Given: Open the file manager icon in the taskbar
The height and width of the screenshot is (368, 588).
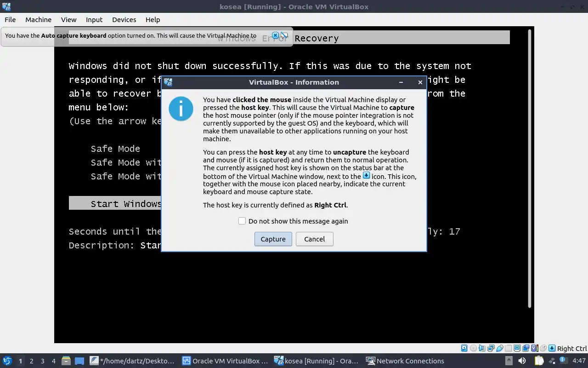Looking at the screenshot, I should click(x=66, y=361).
